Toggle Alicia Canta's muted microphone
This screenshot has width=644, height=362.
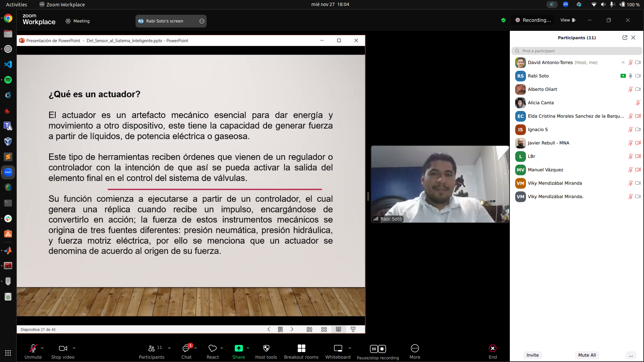tap(638, 103)
